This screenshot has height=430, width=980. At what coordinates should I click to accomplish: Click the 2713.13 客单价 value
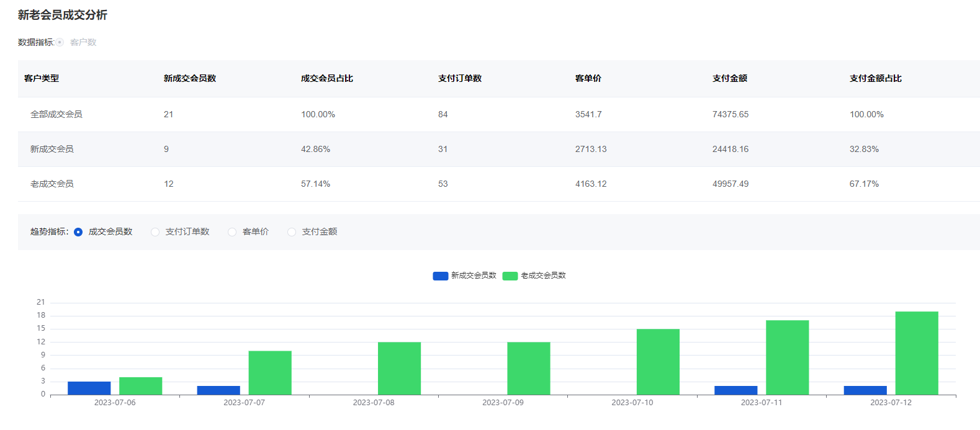pyautogui.click(x=591, y=149)
